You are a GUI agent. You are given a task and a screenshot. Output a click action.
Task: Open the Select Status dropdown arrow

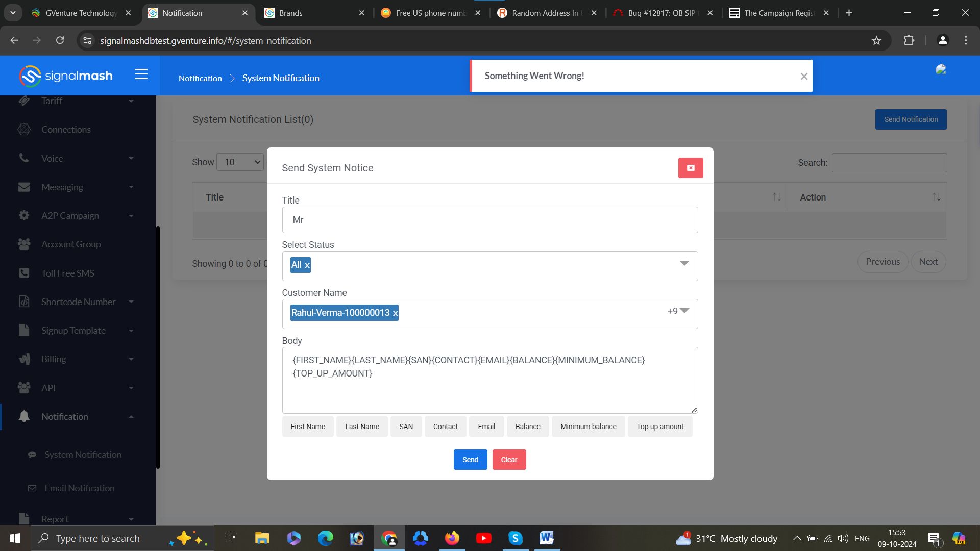tap(684, 263)
